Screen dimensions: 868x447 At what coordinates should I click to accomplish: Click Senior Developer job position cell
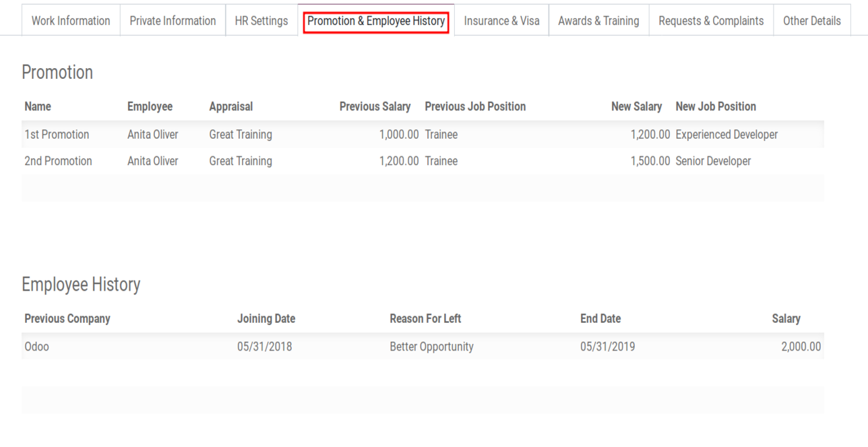[x=713, y=161]
